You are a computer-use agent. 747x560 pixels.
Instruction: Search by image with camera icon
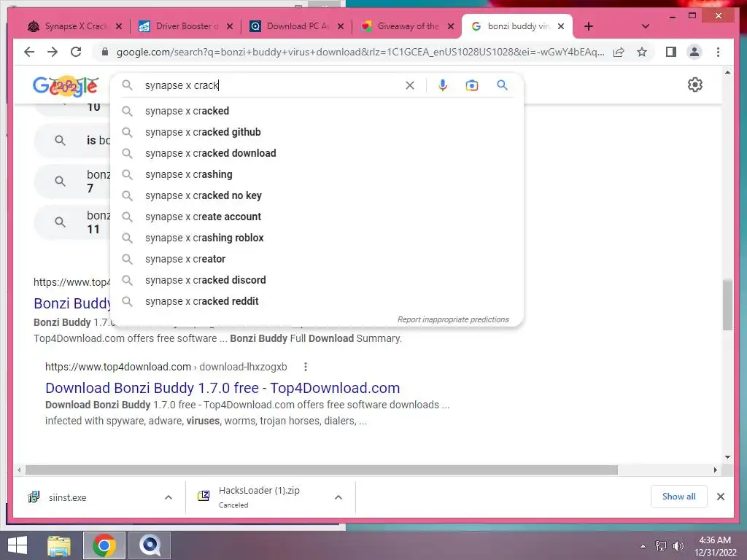click(472, 85)
